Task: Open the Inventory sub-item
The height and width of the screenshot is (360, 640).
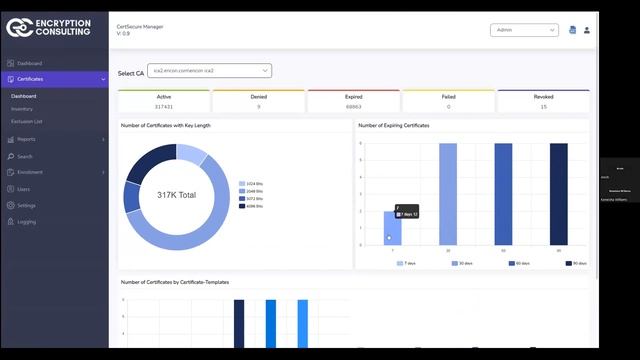Action: 22,109
